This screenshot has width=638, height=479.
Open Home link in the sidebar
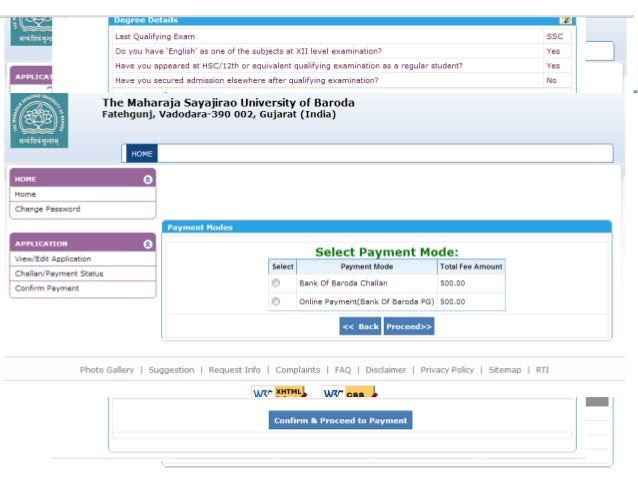point(25,194)
